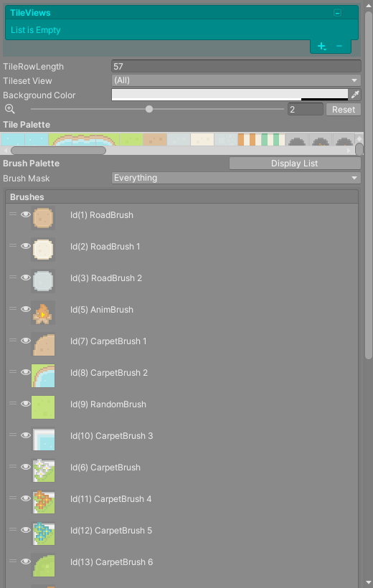Screen dimensions: 373x588
Task: Select the RoadBrush 1 cream brush thumbnail
Action: (43, 249)
